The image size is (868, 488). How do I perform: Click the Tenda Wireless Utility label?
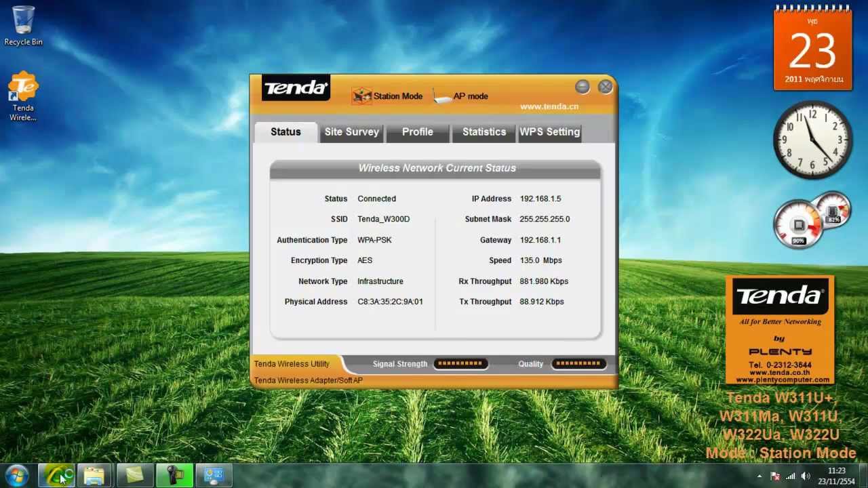[x=292, y=365]
